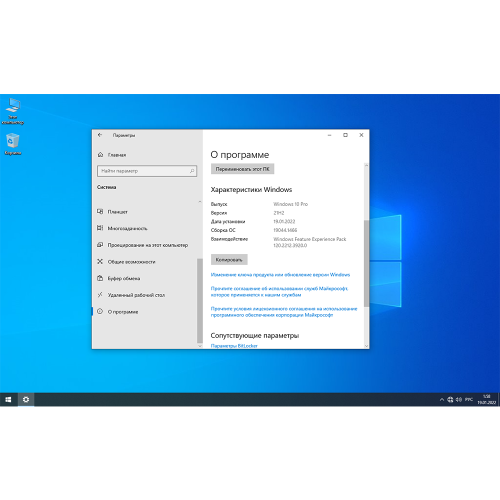Click the main pane scrollbar thumb
The image size is (500, 500).
(x=366, y=263)
